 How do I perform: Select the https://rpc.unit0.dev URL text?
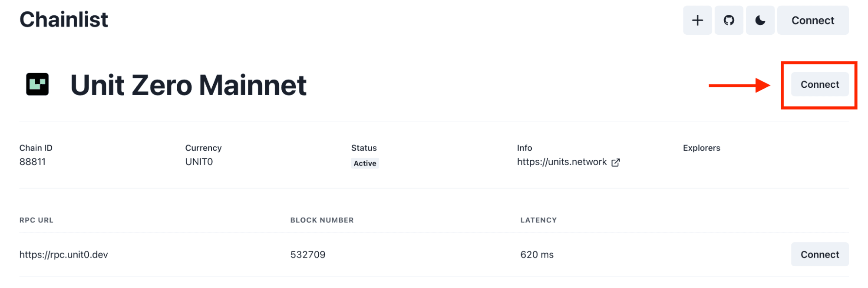tap(64, 255)
